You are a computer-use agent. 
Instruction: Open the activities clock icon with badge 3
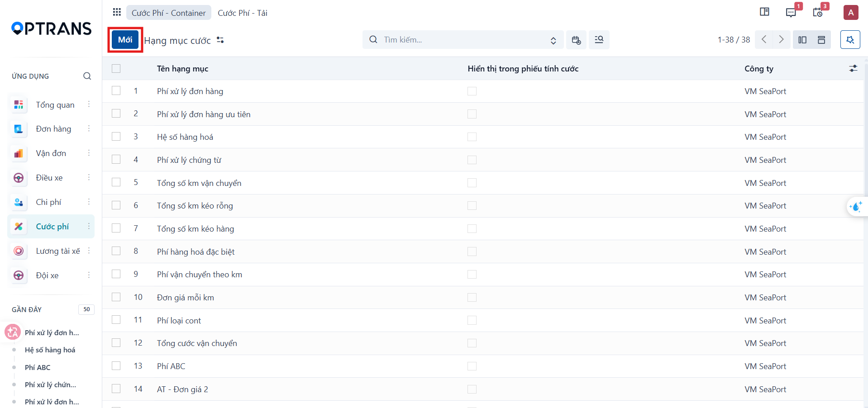[x=818, y=12]
